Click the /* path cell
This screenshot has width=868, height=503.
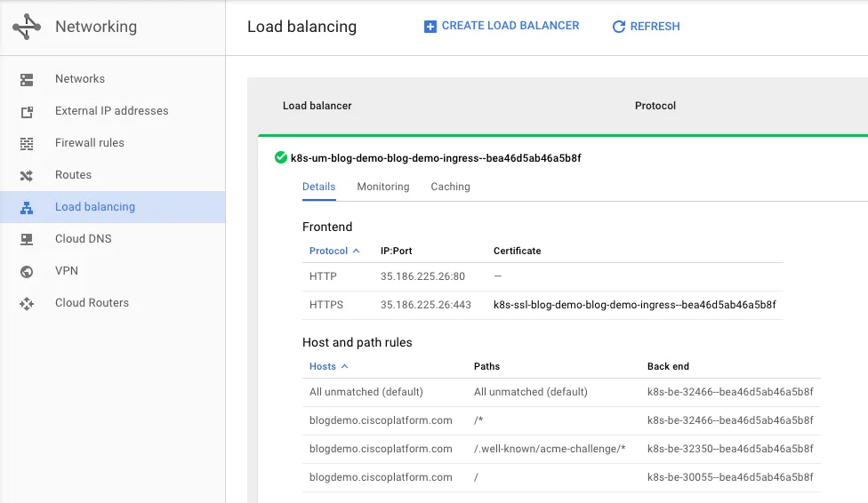pos(478,420)
